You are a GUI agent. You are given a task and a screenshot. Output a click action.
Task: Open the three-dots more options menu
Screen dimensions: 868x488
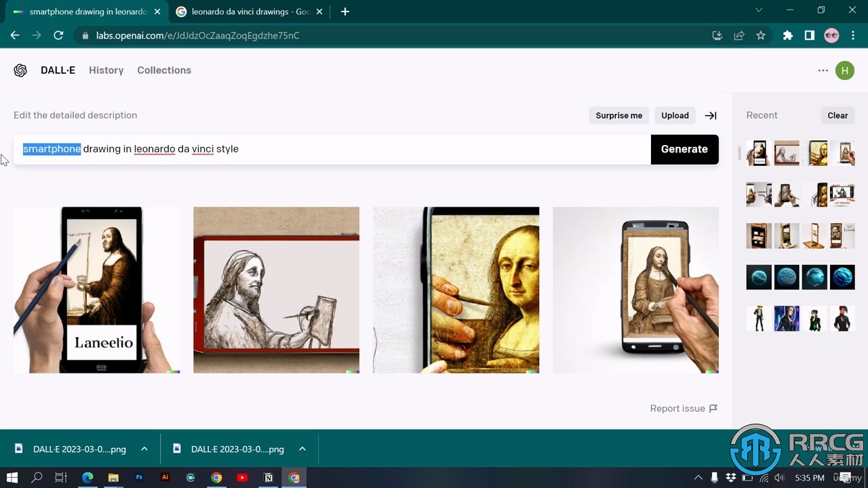point(823,70)
